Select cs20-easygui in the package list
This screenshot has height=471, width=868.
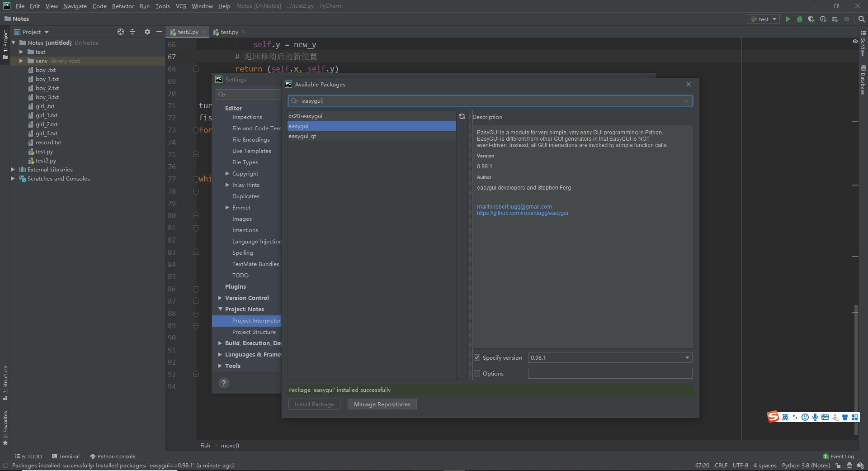[372, 116]
